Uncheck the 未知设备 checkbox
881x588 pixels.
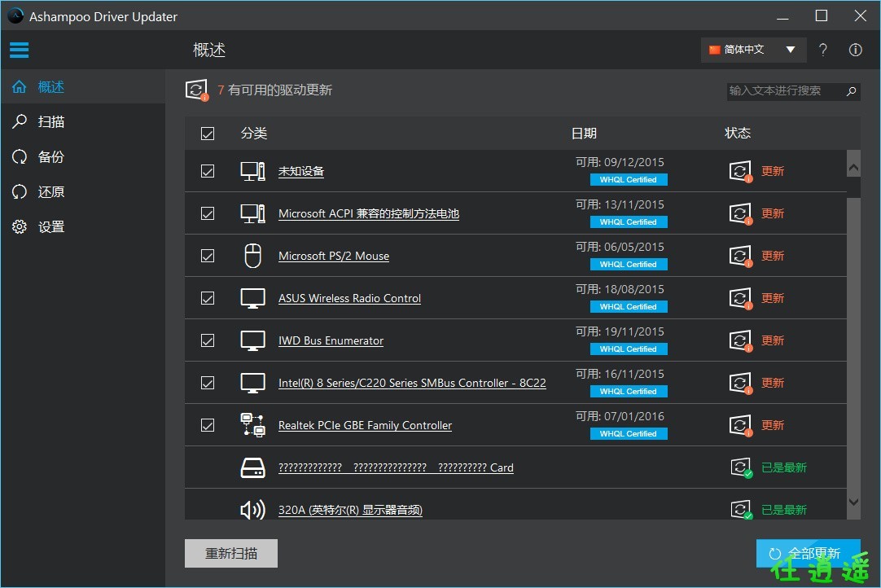coord(208,171)
